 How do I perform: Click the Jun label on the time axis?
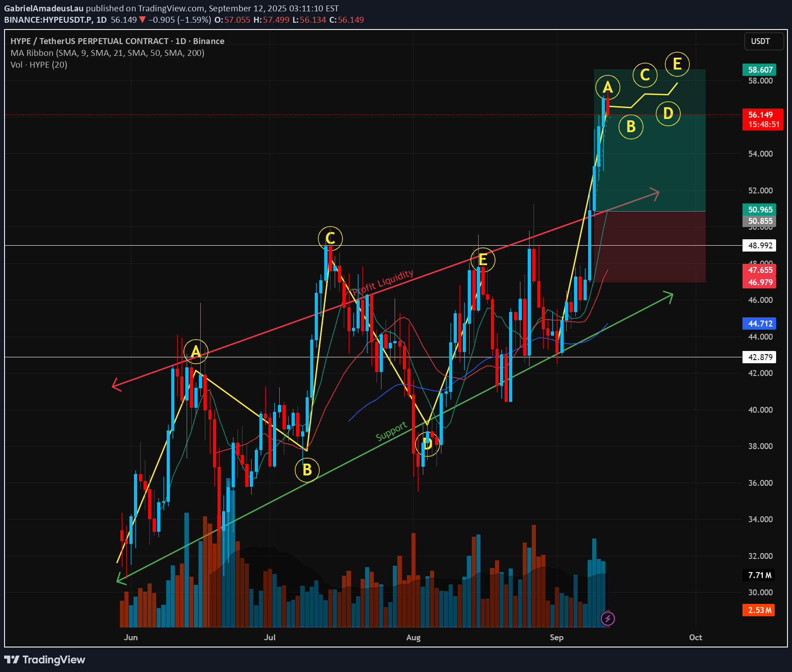click(131, 637)
